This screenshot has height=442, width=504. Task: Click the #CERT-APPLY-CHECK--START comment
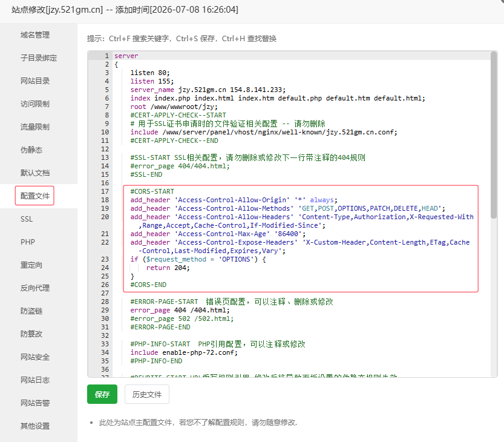(178, 115)
